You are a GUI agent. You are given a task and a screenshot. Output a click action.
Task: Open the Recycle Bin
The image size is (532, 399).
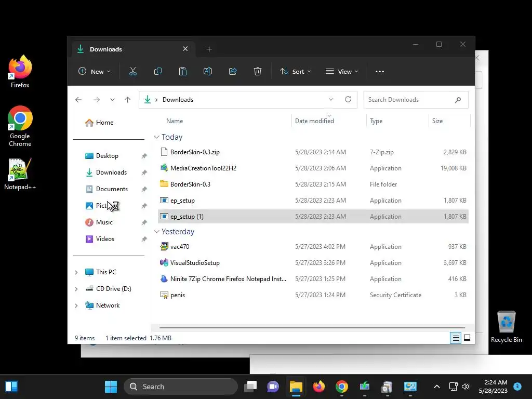(x=506, y=327)
